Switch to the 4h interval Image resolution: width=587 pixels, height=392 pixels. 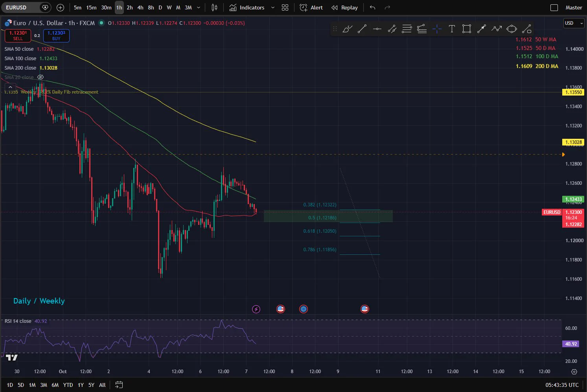point(140,7)
